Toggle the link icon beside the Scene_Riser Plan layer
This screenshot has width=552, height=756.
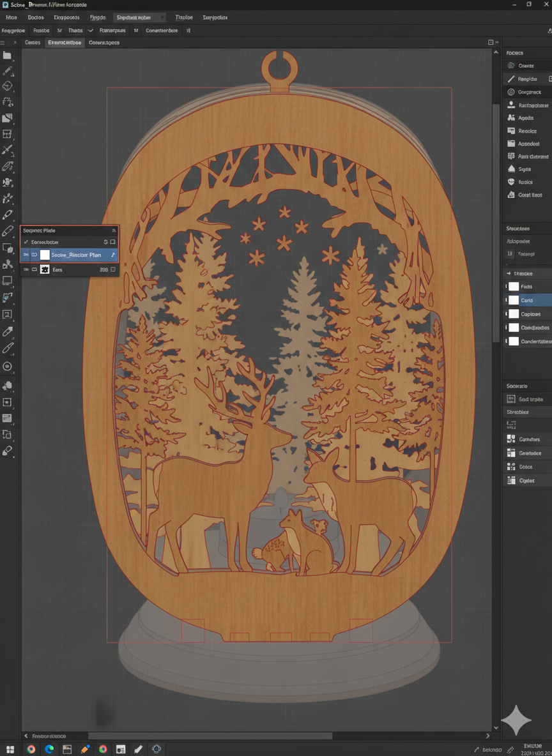[x=34, y=254]
